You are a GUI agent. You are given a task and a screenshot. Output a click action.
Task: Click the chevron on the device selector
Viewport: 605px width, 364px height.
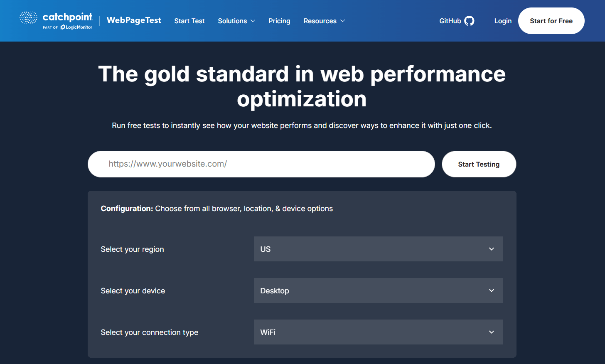[491, 290]
